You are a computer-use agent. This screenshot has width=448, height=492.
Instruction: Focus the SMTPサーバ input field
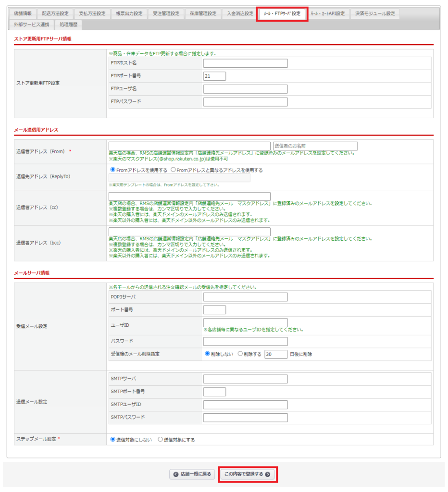[245, 379]
